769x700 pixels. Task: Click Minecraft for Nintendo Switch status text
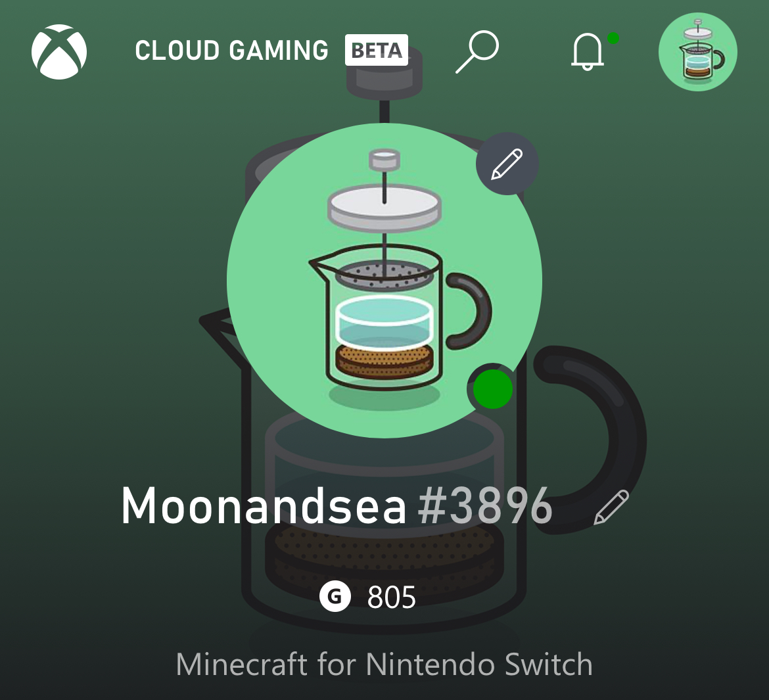384,665
